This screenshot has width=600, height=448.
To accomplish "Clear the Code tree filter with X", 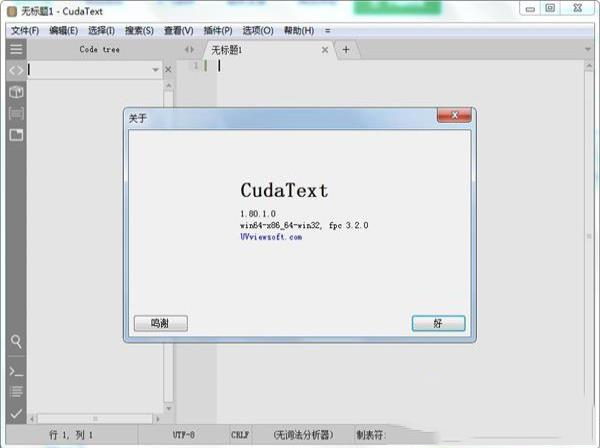I will (168, 70).
